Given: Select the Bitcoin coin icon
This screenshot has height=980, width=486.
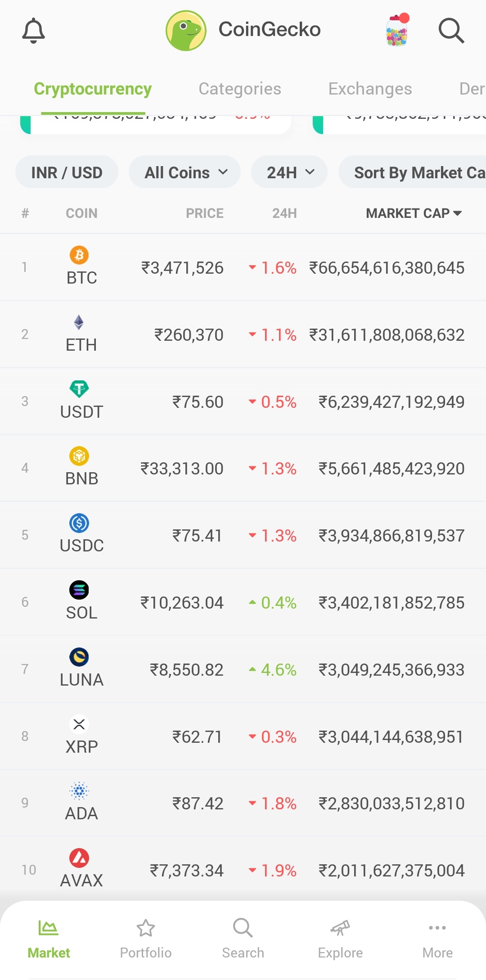Looking at the screenshot, I should pyautogui.click(x=79, y=255).
